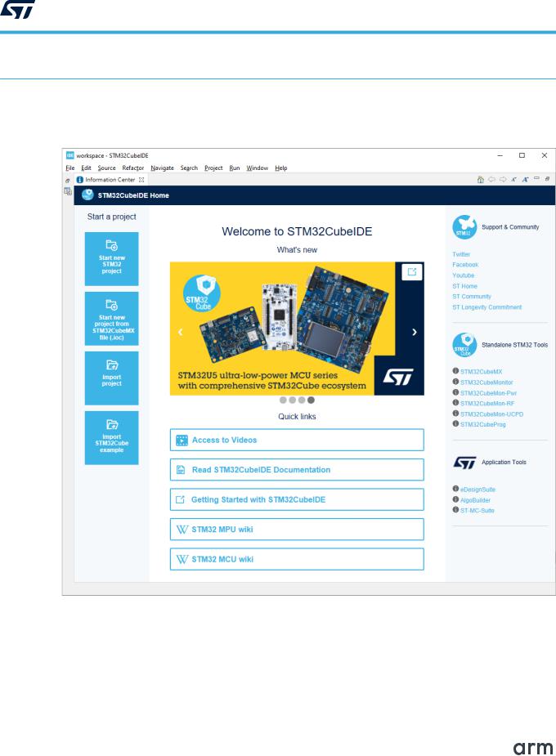Select the Information Center tab
Image resolution: width=556 pixels, height=756 pixels.
(110, 179)
